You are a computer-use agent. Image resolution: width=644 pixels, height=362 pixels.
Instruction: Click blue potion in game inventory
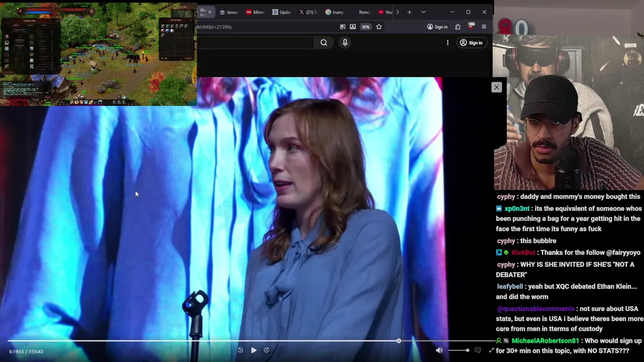(168, 30)
